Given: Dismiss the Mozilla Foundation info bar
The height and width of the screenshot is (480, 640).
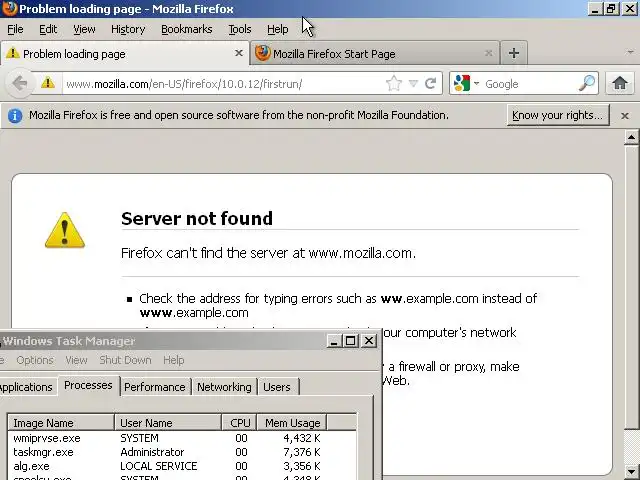Looking at the screenshot, I should (624, 116).
